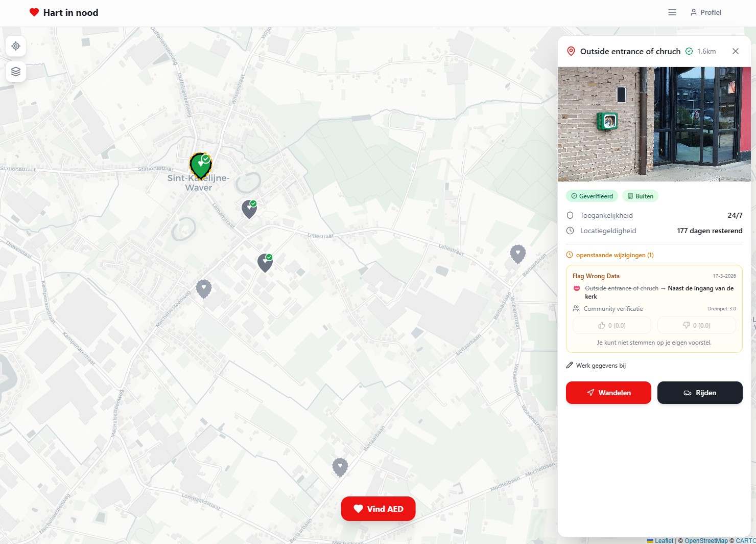Select the verified AED marker near Lemanstraat

(x=249, y=209)
